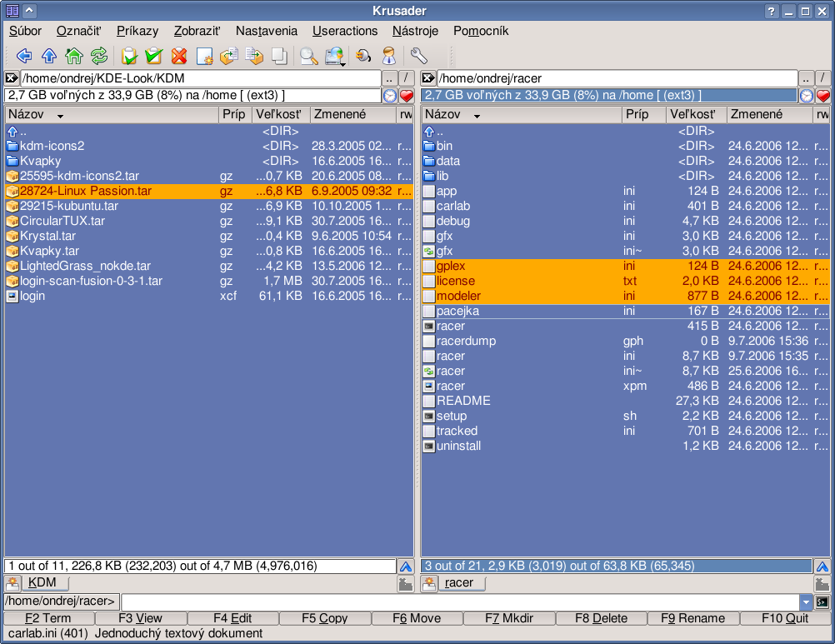
Task: Click F7 Mkdir button
Action: click(x=508, y=618)
